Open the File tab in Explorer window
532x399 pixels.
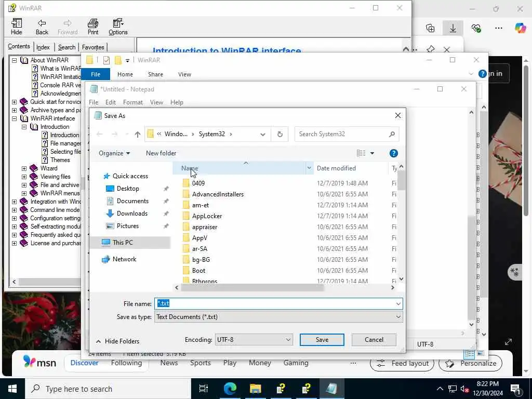(96, 74)
